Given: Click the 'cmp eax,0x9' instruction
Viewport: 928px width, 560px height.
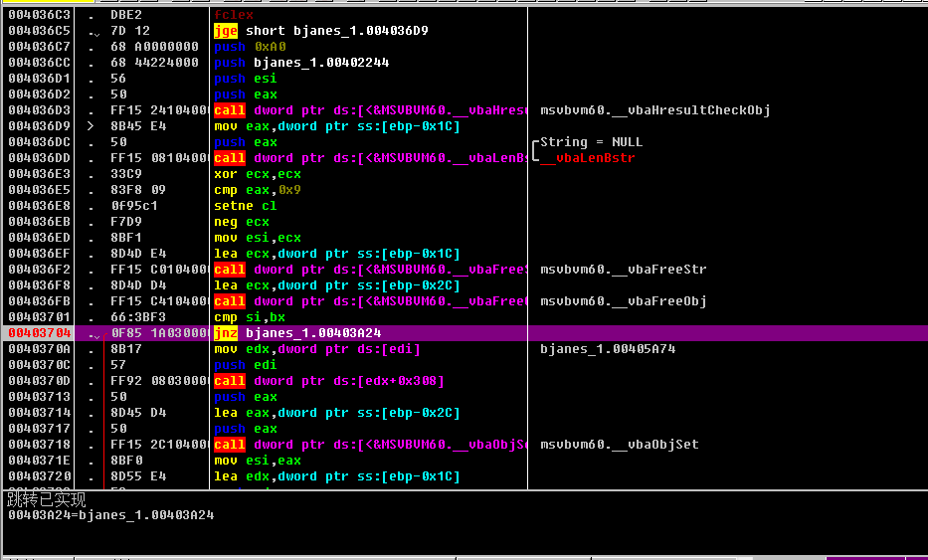Looking at the screenshot, I should point(258,190).
